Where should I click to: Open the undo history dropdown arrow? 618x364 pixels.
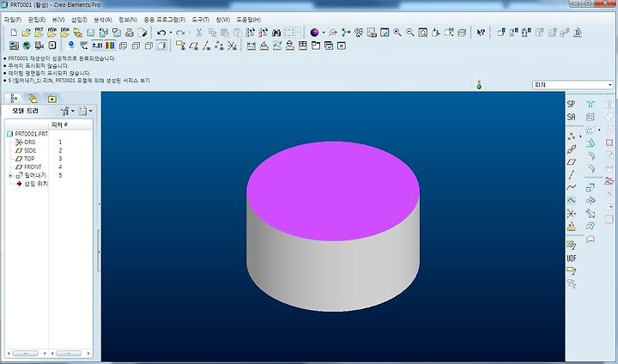pyautogui.click(x=170, y=33)
